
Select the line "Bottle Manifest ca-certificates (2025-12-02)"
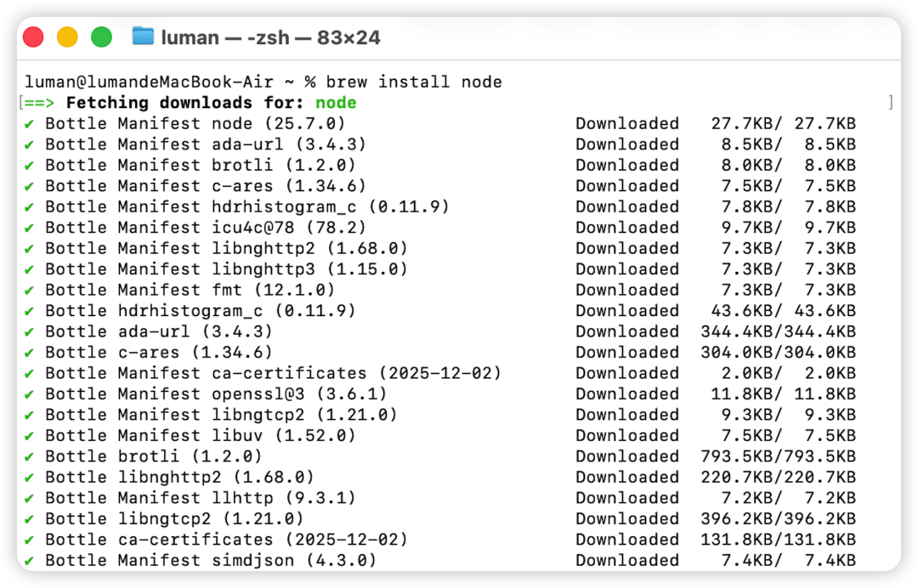point(274,373)
